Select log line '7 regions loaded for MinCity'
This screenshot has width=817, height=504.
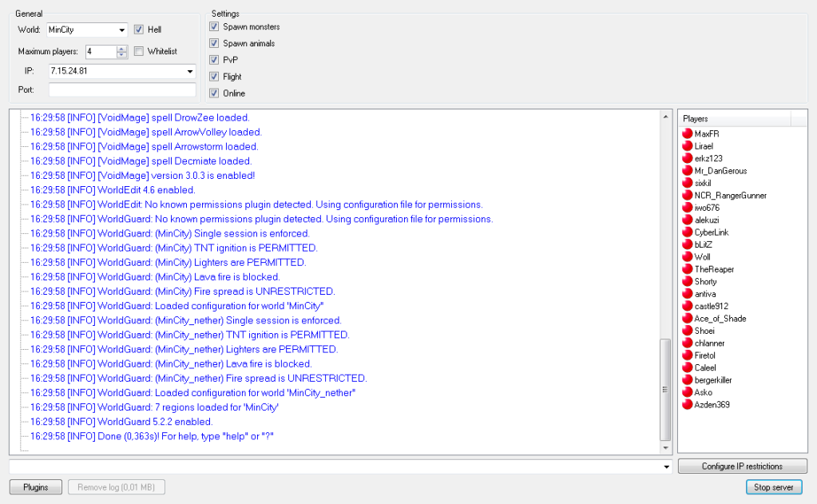click(154, 407)
